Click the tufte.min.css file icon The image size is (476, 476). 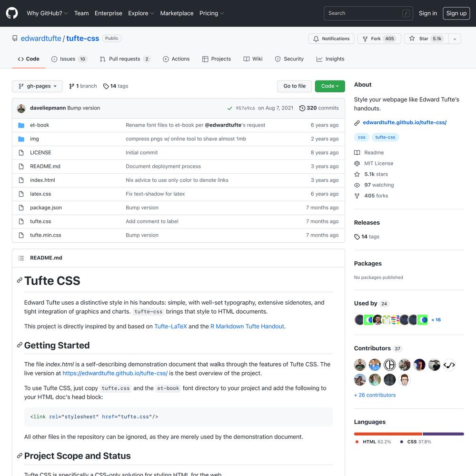coord(21,235)
